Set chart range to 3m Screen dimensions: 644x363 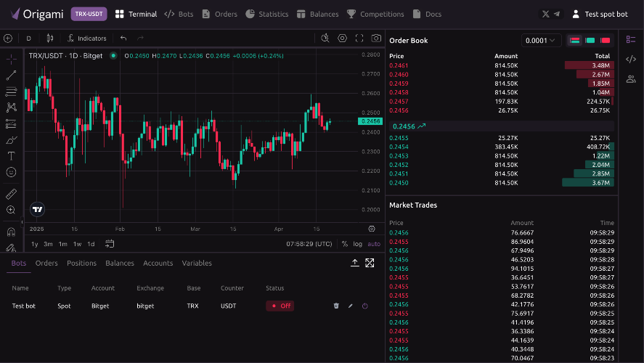[48, 244]
